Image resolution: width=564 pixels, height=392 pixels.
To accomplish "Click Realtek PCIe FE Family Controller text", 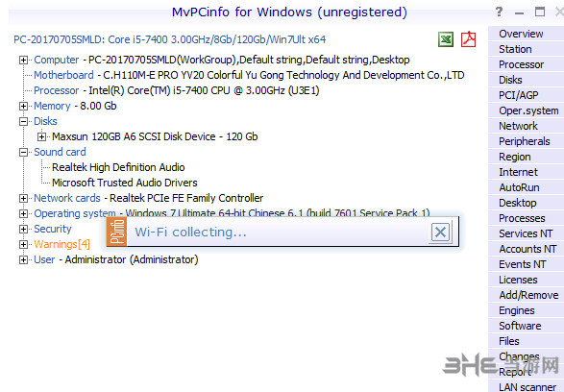I will 186,198.
